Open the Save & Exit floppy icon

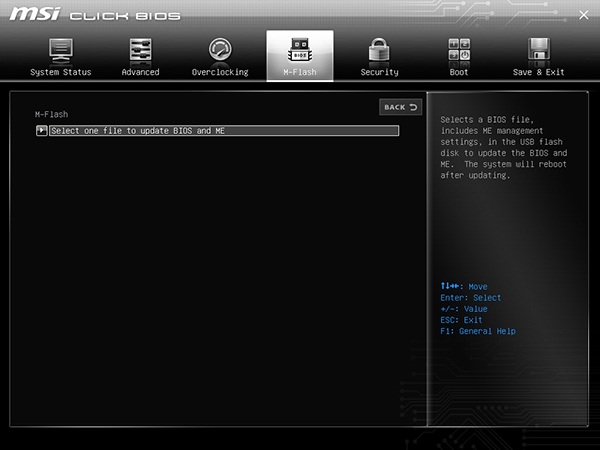click(539, 49)
